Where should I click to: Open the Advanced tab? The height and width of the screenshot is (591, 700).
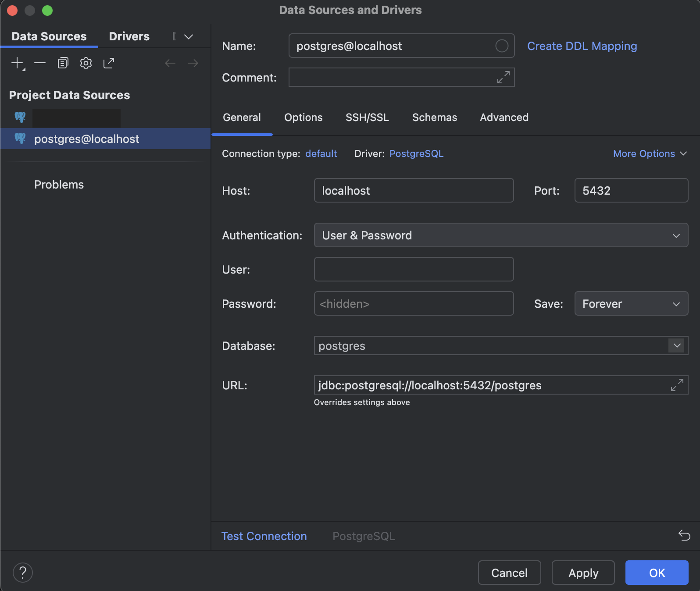pyautogui.click(x=504, y=117)
